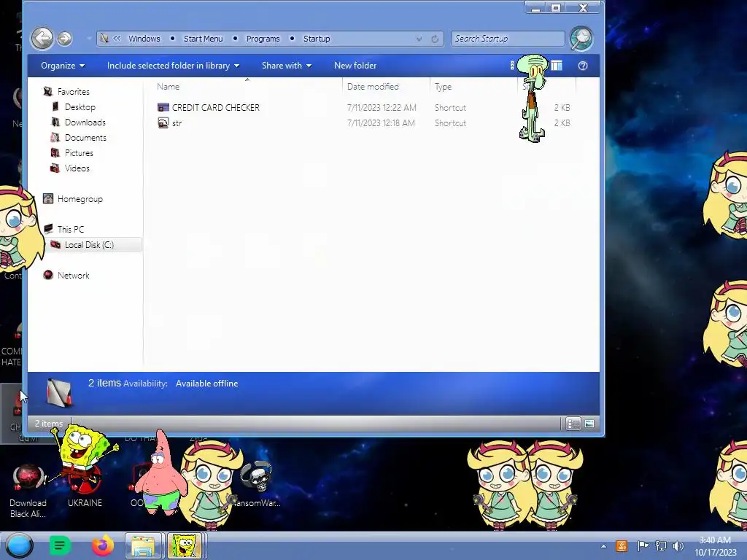
Task: Select the Startup breadcrumb segment
Action: (x=317, y=39)
